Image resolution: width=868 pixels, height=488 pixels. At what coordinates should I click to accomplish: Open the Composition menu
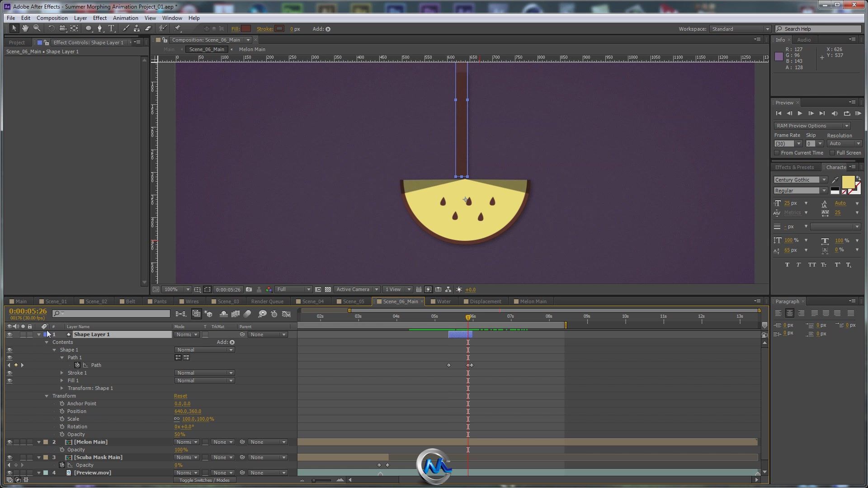[x=52, y=18]
